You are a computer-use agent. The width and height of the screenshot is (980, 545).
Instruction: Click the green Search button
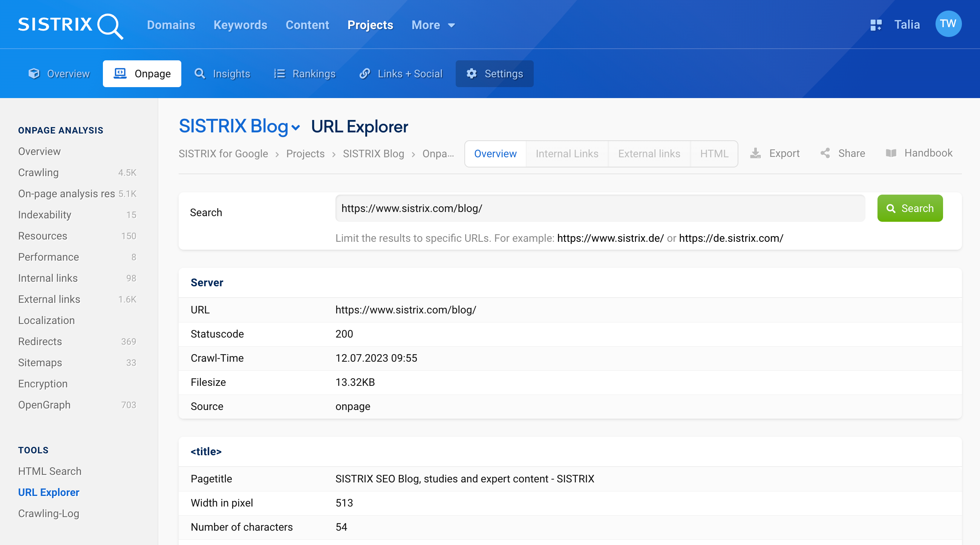910,208
